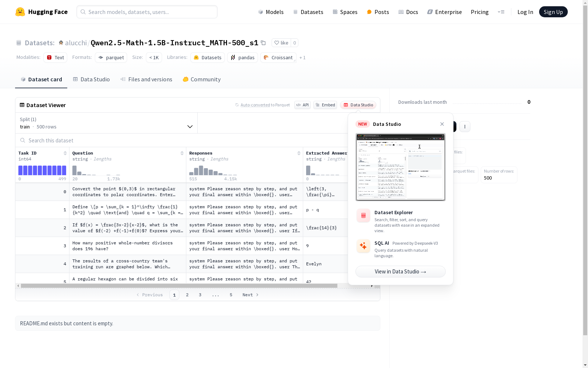
Task: Click the Sign Up button
Action: click(x=553, y=12)
